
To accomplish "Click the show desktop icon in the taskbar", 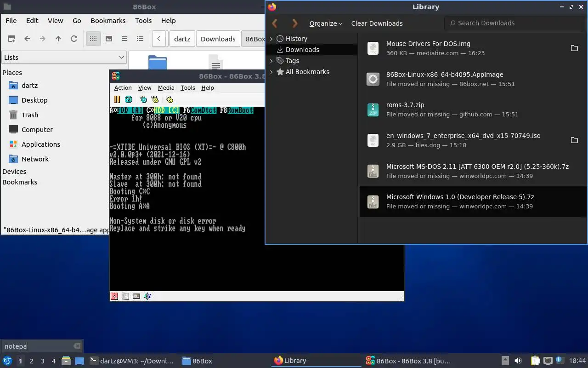I will 79,361.
